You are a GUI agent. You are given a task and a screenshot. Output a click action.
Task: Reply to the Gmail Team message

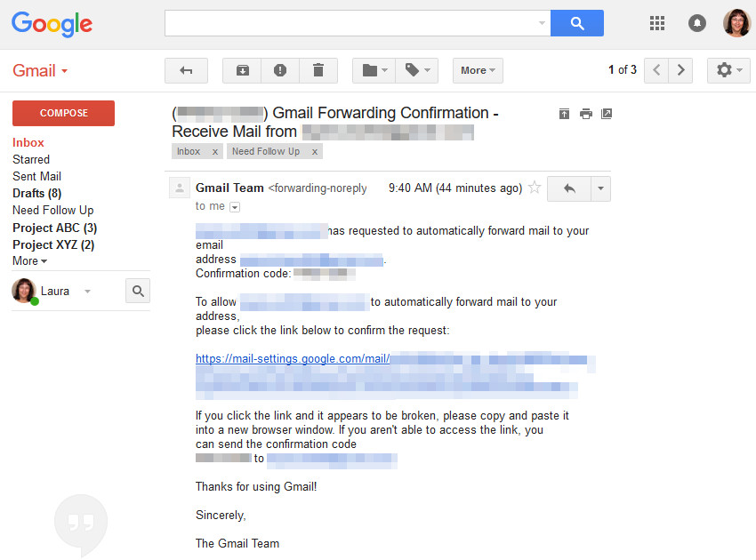(569, 188)
